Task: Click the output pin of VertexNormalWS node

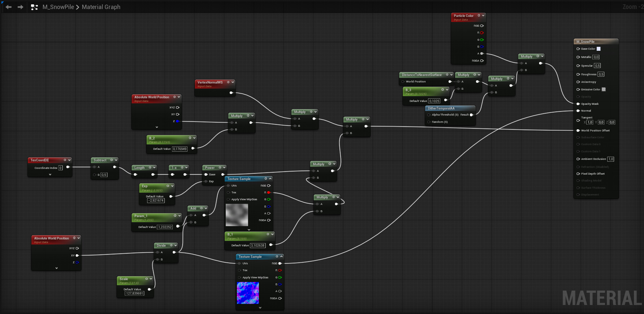Action: pyautogui.click(x=231, y=93)
